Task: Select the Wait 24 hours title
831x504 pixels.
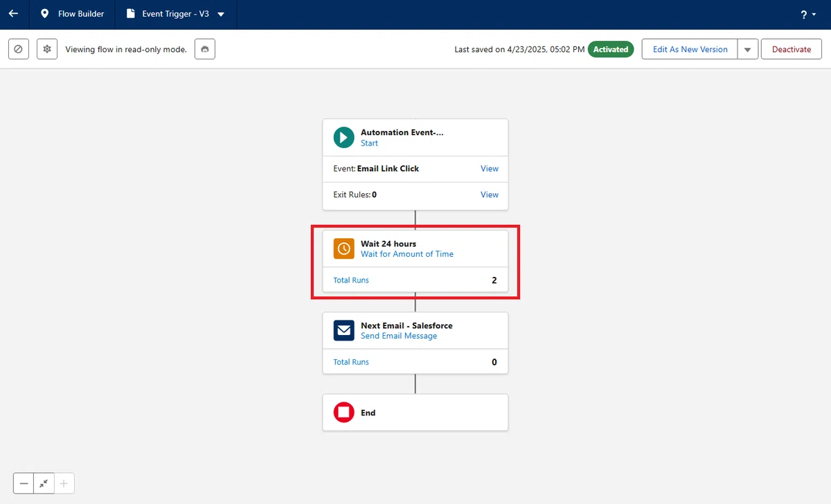Action: click(388, 244)
